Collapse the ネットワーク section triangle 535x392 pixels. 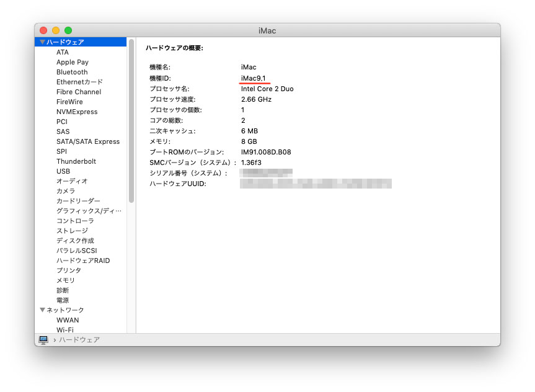pyautogui.click(x=42, y=310)
